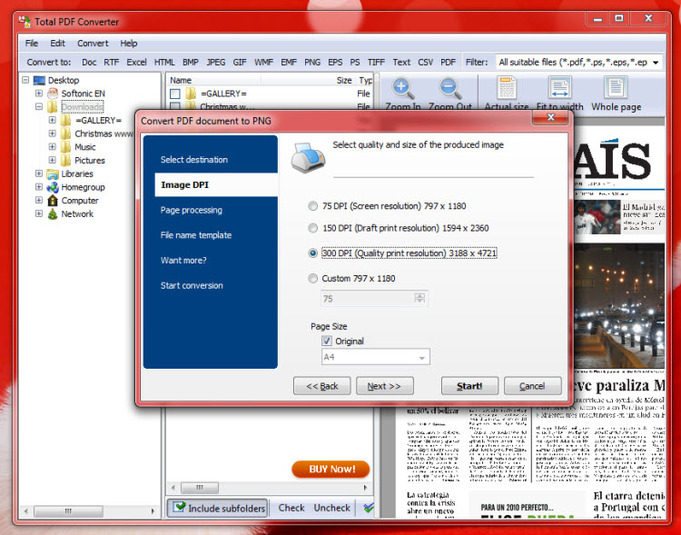Go to Select destination step
Image resolution: width=681 pixels, height=535 pixels.
[194, 160]
